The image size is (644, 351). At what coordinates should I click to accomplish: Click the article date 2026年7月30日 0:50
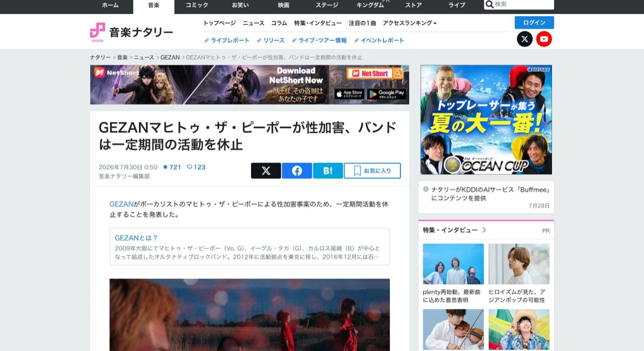128,167
